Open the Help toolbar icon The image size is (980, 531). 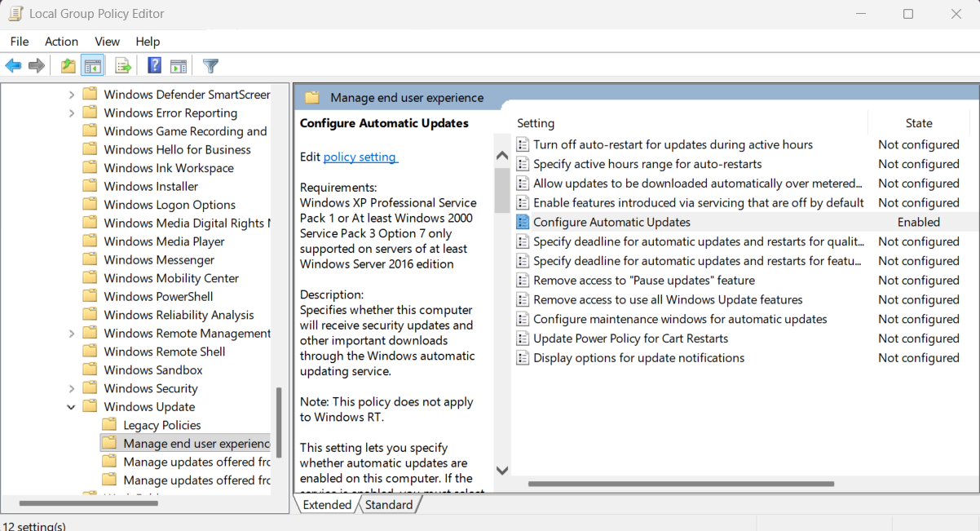pyautogui.click(x=154, y=66)
